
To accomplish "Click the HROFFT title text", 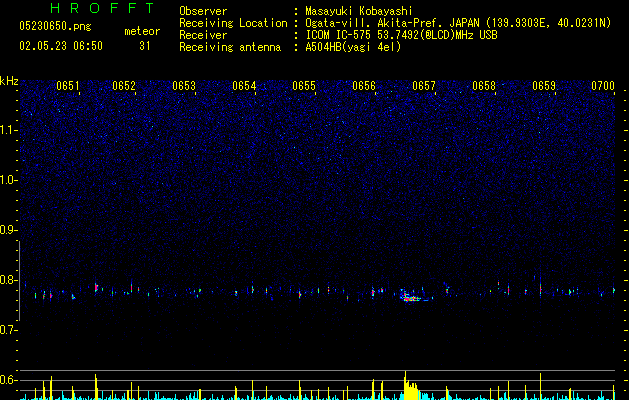I will pos(102,8).
